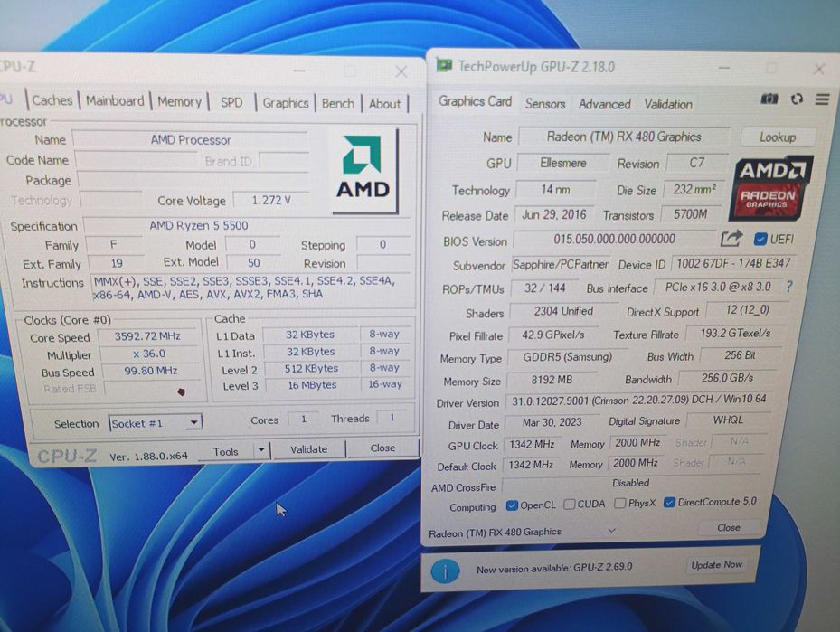Viewport: 840px width, 632px height.
Task: Click the Shaders value 2304 Unified
Action: (563, 311)
